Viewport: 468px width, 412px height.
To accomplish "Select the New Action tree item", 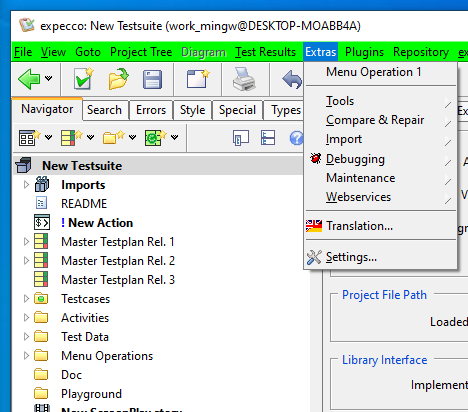I will (97, 223).
